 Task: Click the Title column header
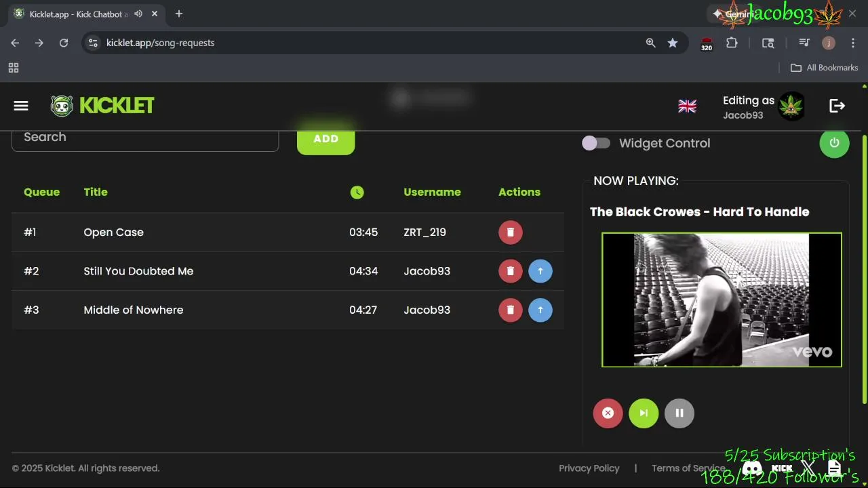96,192
